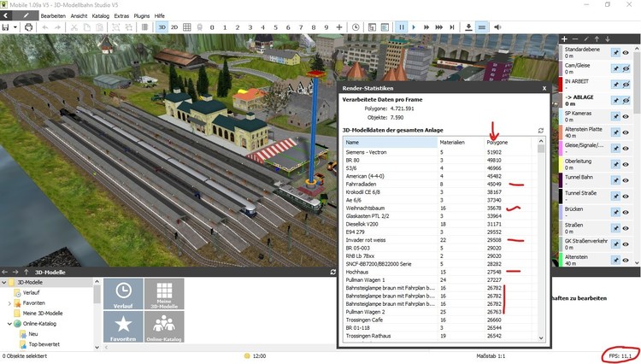The image size is (641, 364).
Task: Add a new layer with plus icon
Action: tap(564, 39)
